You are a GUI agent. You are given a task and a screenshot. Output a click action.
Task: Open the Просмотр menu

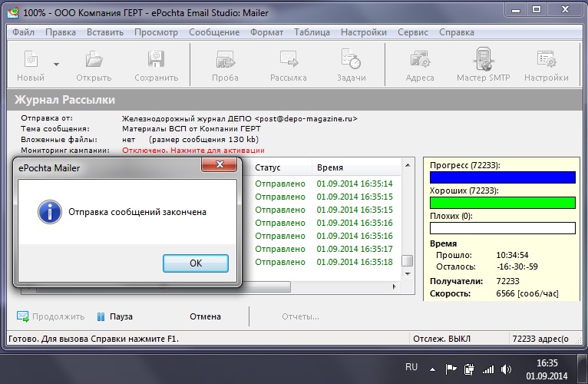click(x=156, y=33)
